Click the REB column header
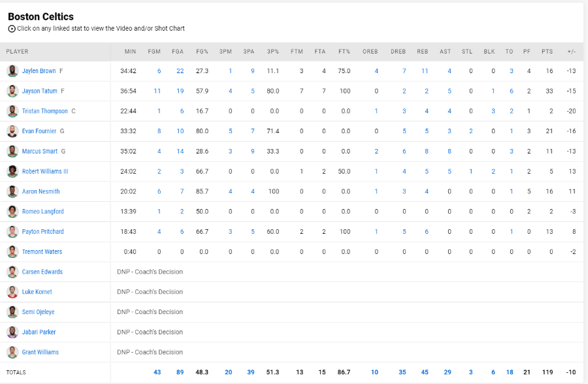Screen dimensions: 588x384 [422, 52]
